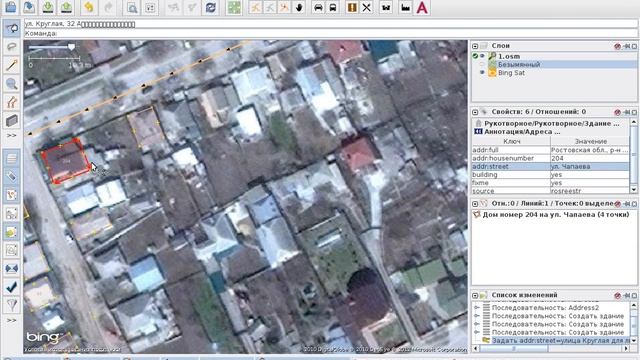The image size is (640, 360).
Task: Expand more panel toggles double-arrow at sidebar bottom
Action: tap(11, 320)
